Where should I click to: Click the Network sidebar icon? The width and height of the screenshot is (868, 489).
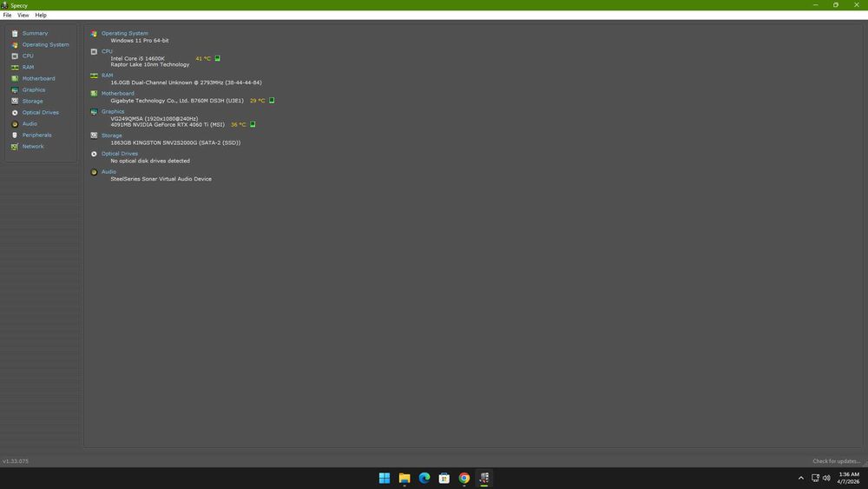pos(15,147)
